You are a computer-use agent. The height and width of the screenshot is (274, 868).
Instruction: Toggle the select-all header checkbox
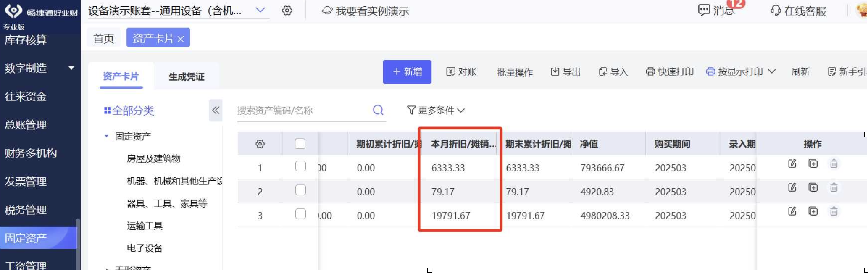300,144
